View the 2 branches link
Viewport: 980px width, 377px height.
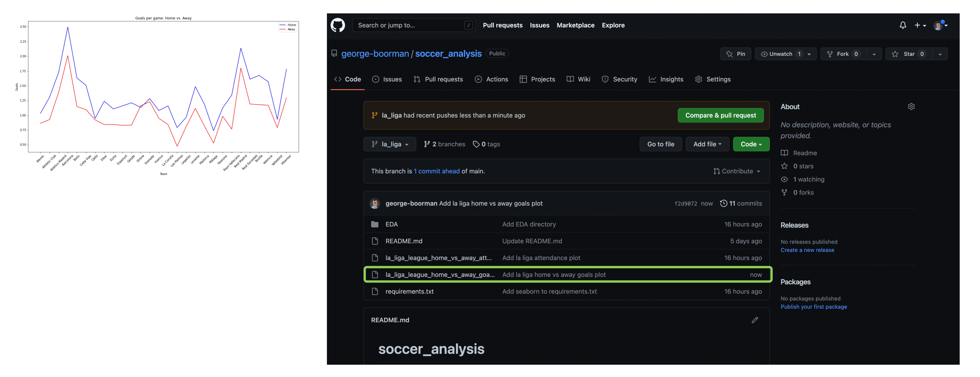[444, 144]
